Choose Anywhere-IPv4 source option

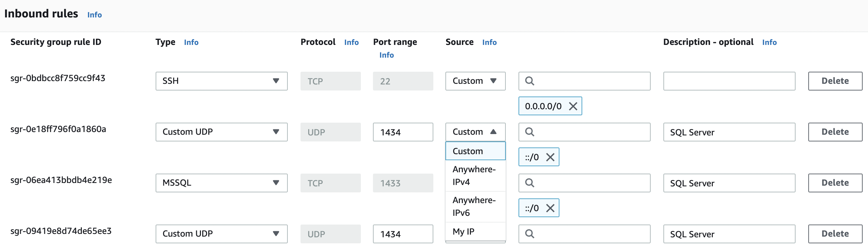[475, 176]
